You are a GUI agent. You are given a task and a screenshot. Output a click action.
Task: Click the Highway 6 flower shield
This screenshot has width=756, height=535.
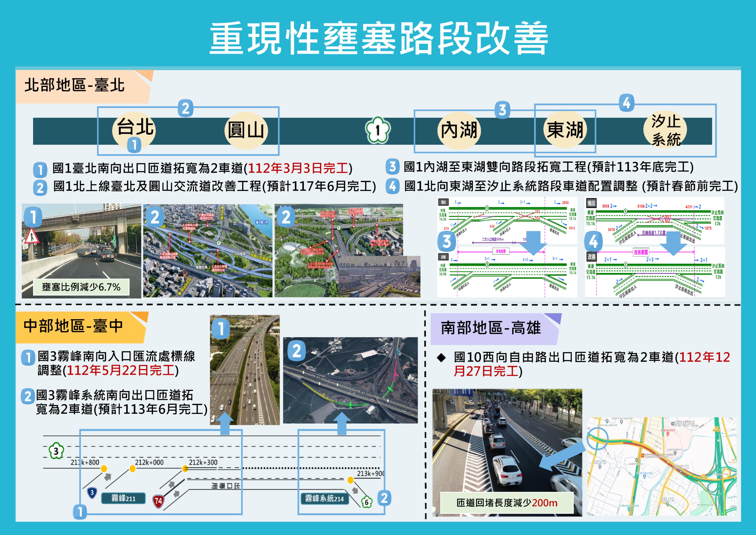(x=366, y=502)
